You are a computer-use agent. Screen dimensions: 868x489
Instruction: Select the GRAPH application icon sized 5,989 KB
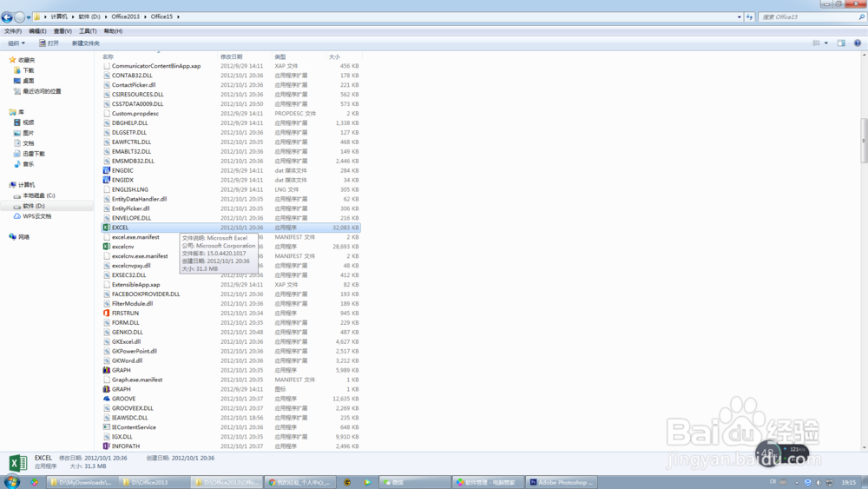(x=106, y=370)
